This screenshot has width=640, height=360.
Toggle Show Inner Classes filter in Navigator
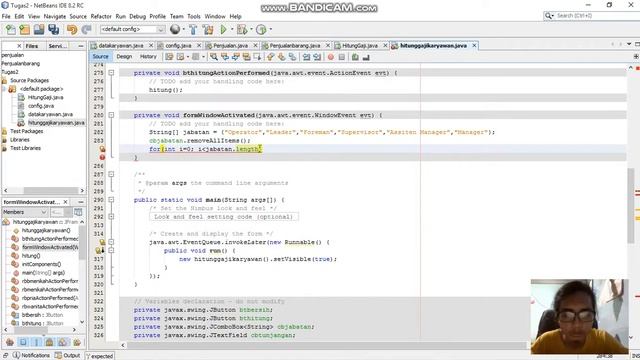[x=63, y=342]
